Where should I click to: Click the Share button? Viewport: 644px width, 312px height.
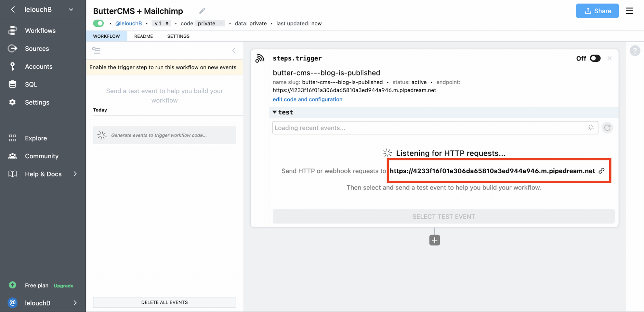[x=597, y=11]
